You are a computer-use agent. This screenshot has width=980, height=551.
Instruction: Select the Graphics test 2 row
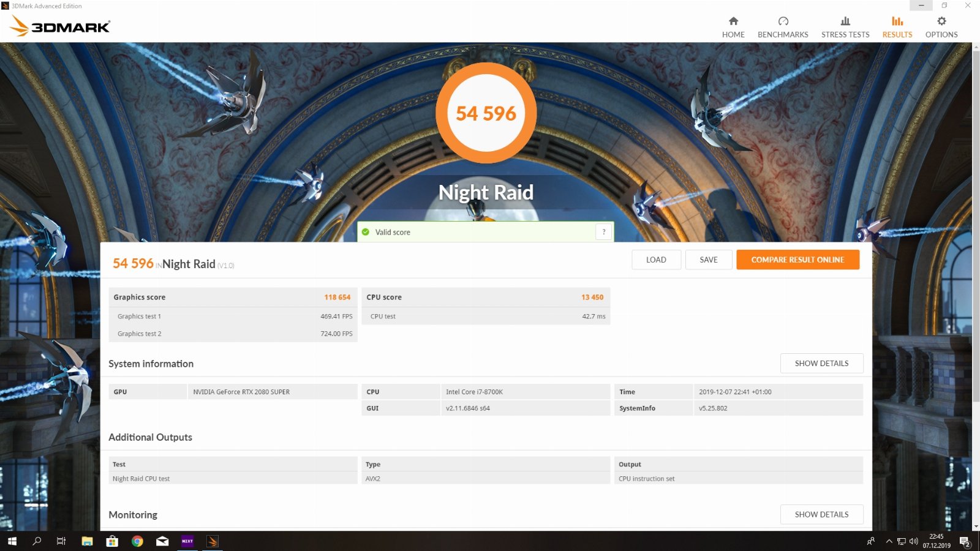(233, 334)
